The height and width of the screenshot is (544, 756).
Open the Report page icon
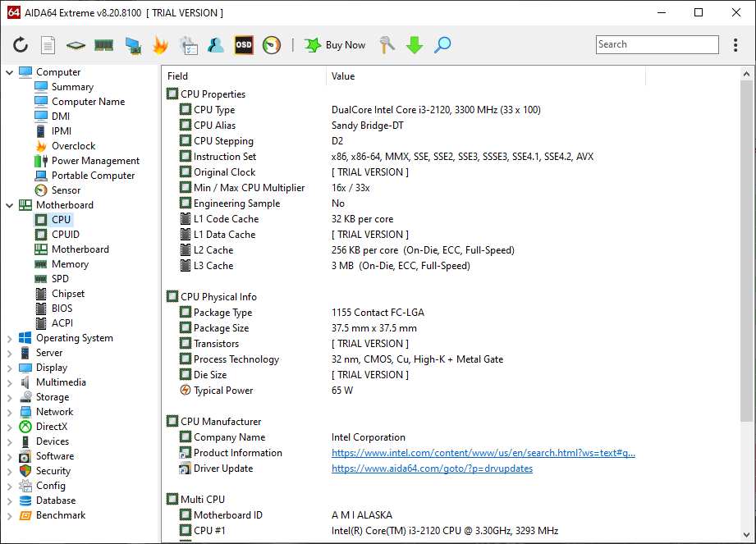[x=48, y=45]
